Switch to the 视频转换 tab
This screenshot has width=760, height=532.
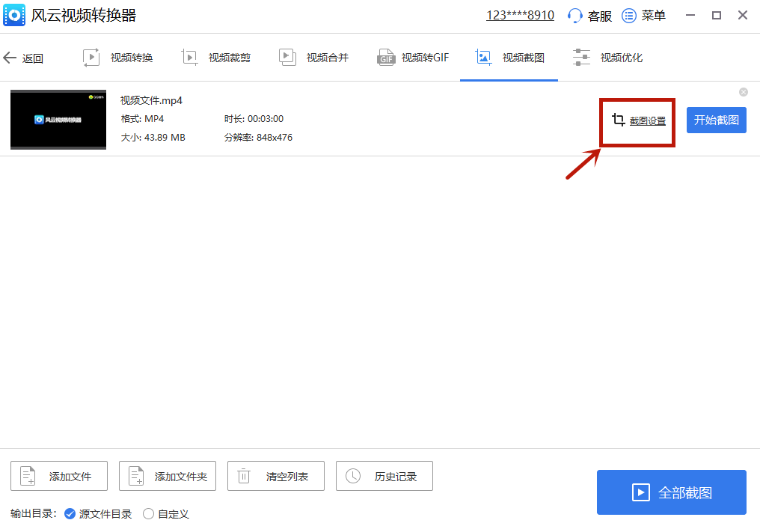[118, 58]
